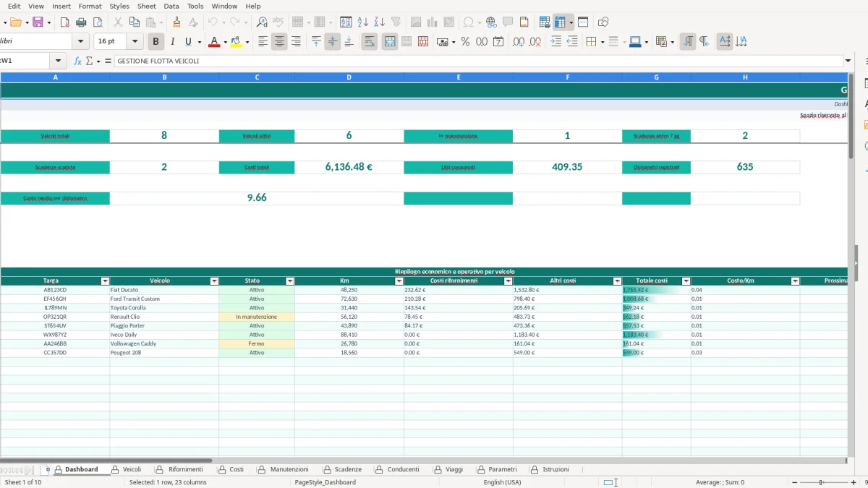Apply the yellow background color swatch
Viewport: 868px width, 488px height.
[236, 42]
